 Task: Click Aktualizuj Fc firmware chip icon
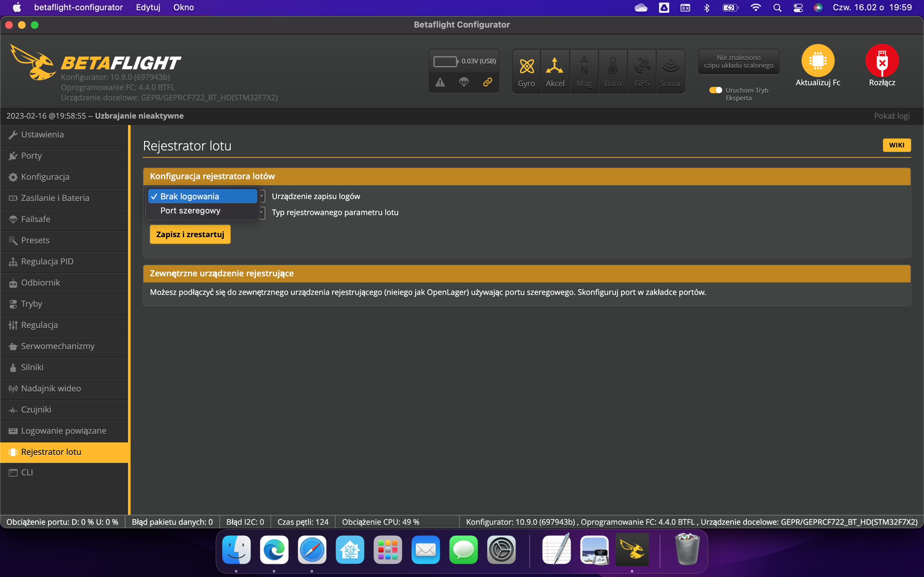[x=817, y=61]
